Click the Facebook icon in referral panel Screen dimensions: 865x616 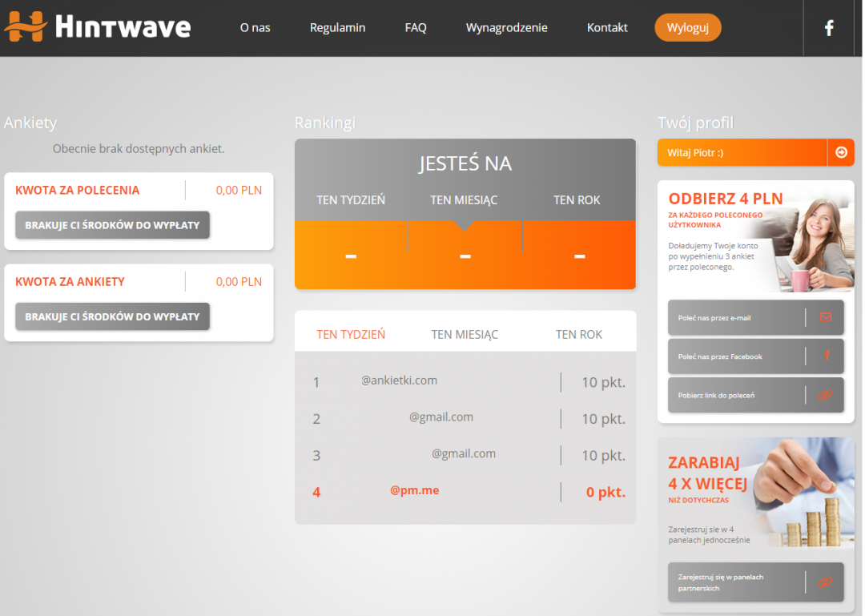(x=825, y=356)
